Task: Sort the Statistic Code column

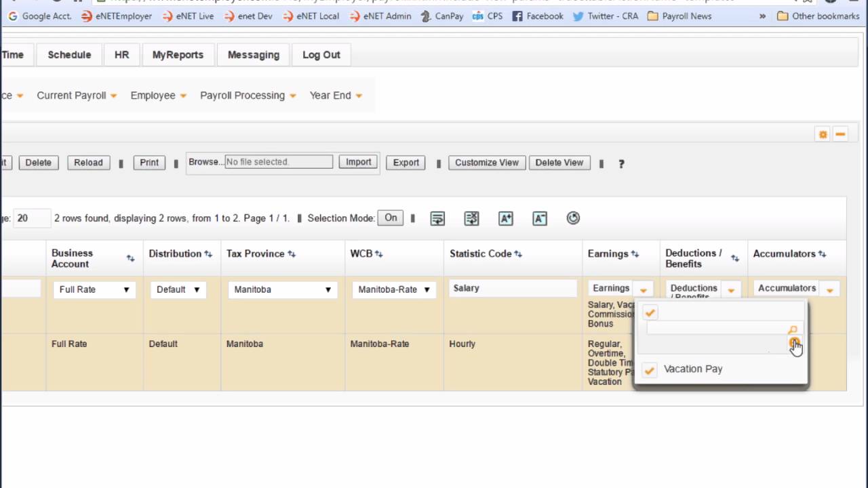Action: point(518,253)
